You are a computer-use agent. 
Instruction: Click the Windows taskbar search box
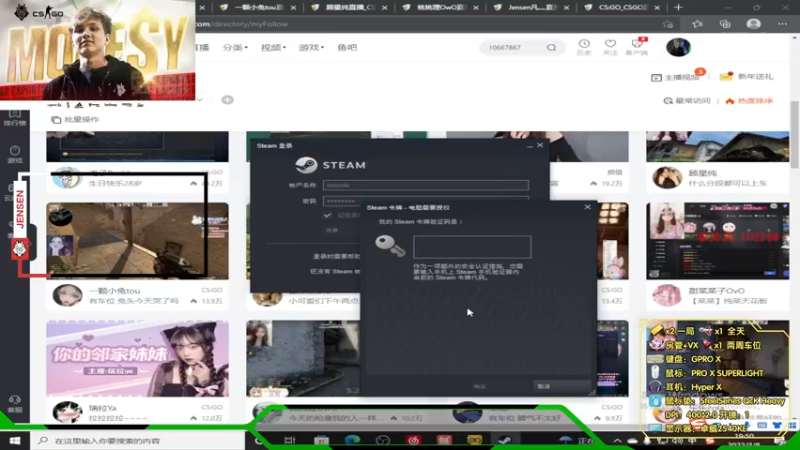(138, 440)
